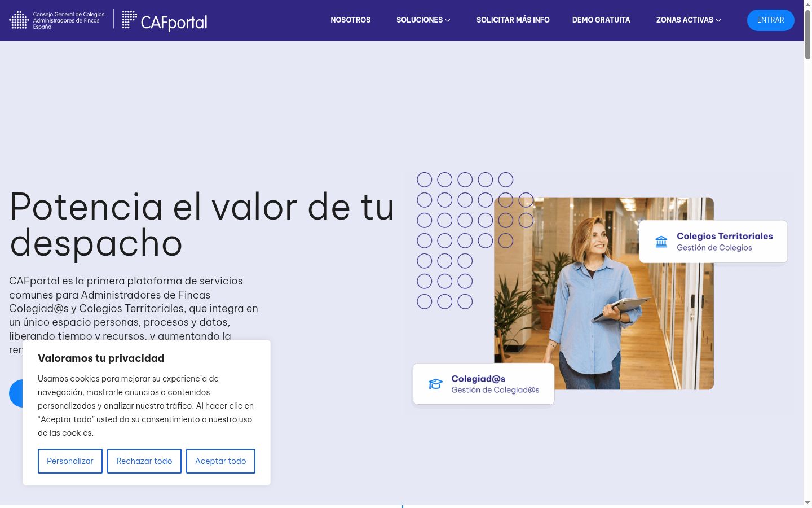The image size is (812, 508).
Task: Click the hero photo of woman with laptop
Action: (x=604, y=294)
